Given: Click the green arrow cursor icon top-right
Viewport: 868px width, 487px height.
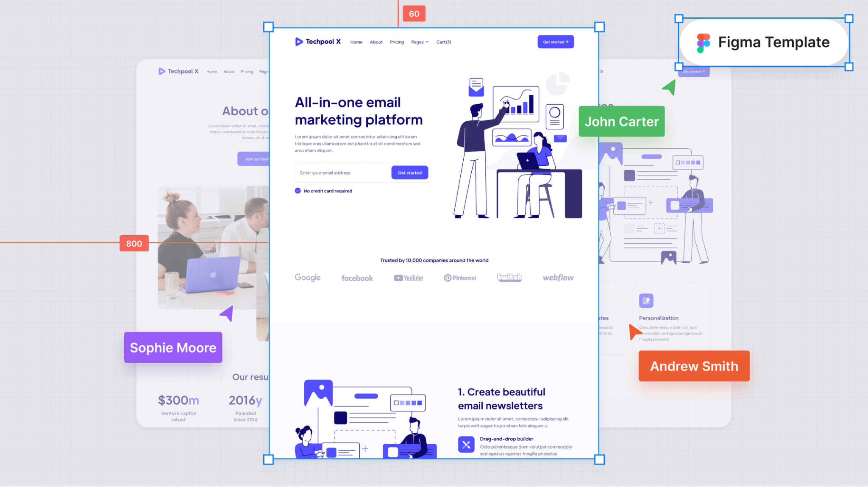Looking at the screenshot, I should tap(669, 88).
